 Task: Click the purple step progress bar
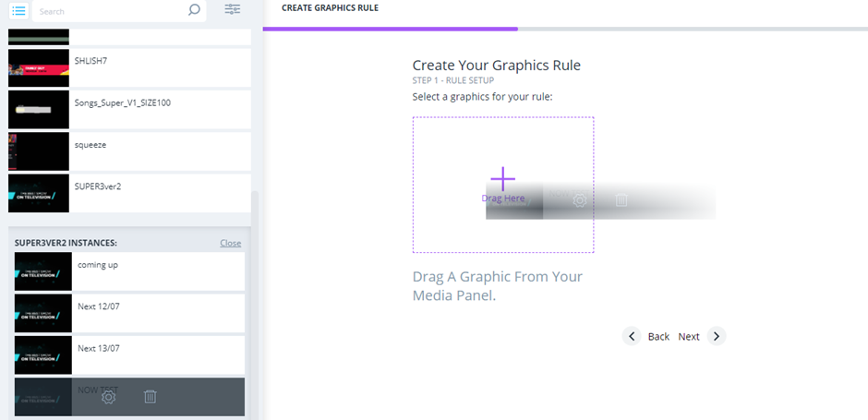390,29
